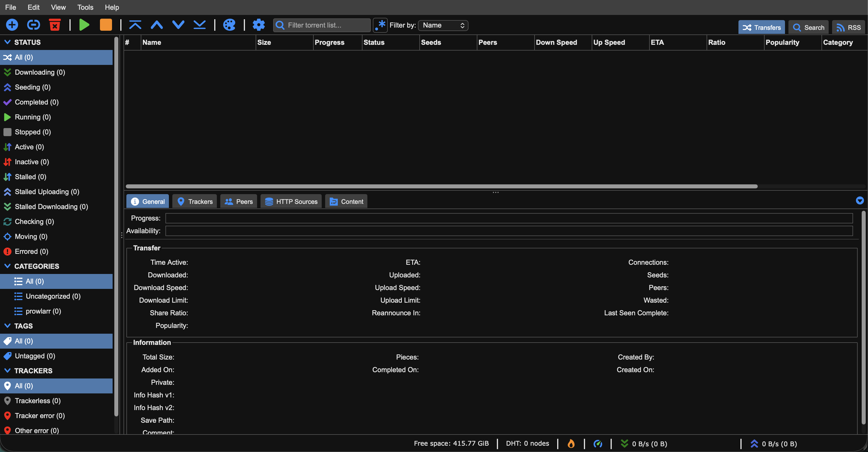Click download speed 0 B/s status entry
The width and height of the screenshot is (868, 452).
coord(644,444)
